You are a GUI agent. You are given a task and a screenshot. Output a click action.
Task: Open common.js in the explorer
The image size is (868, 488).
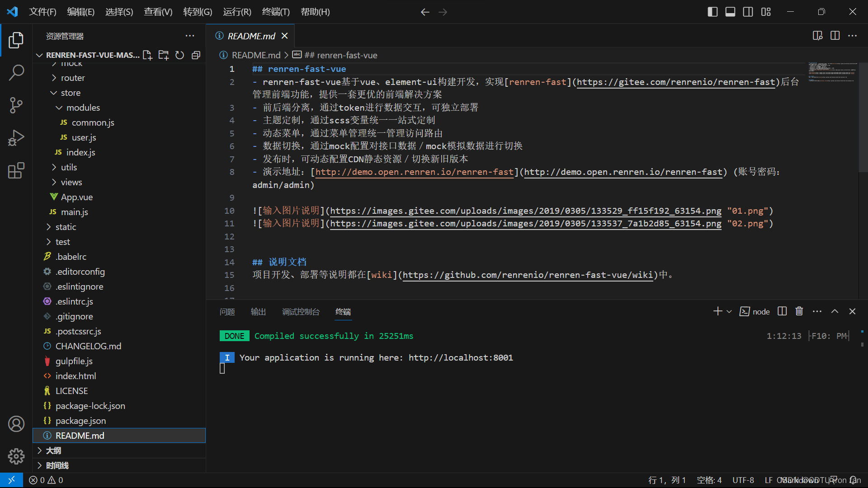coord(119,122)
